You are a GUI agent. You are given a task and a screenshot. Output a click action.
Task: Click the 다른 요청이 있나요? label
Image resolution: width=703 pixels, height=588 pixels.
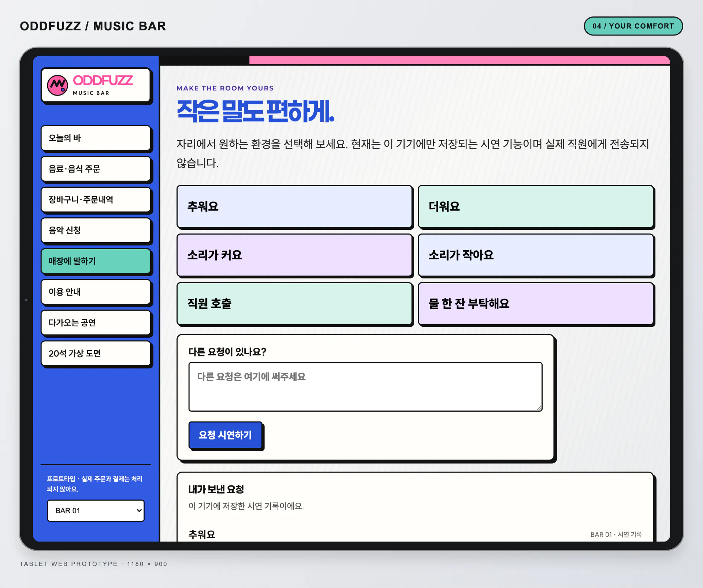[227, 352]
